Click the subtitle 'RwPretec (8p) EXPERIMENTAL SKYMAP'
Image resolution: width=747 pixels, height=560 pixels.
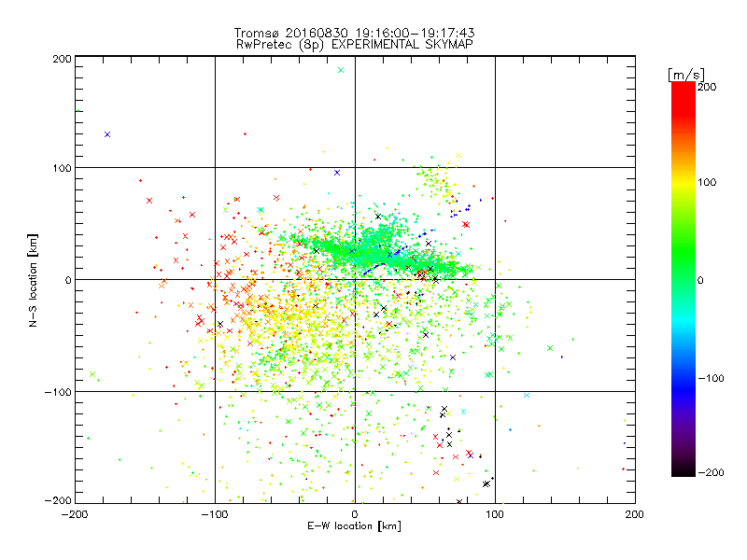point(354,44)
